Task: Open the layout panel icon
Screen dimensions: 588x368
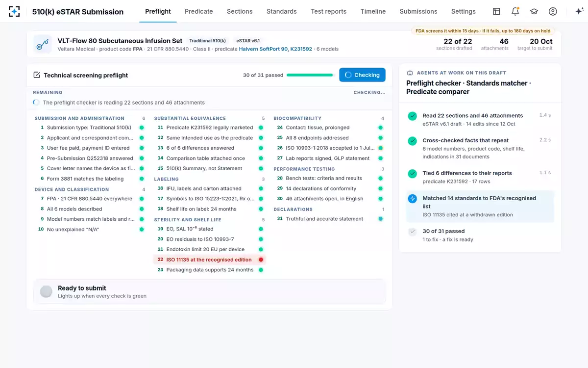Action: 496,11
